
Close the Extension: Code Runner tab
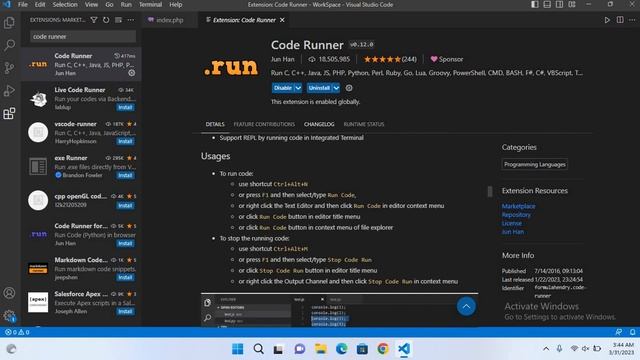282,20
